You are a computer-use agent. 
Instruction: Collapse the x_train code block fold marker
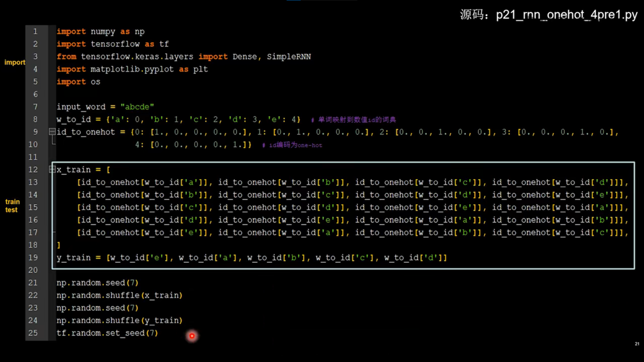pos(52,169)
